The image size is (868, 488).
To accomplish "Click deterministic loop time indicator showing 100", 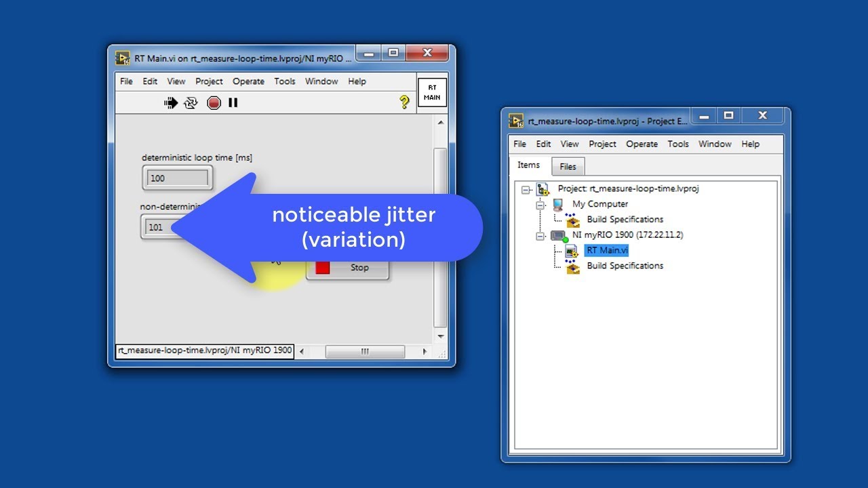I will (x=178, y=178).
